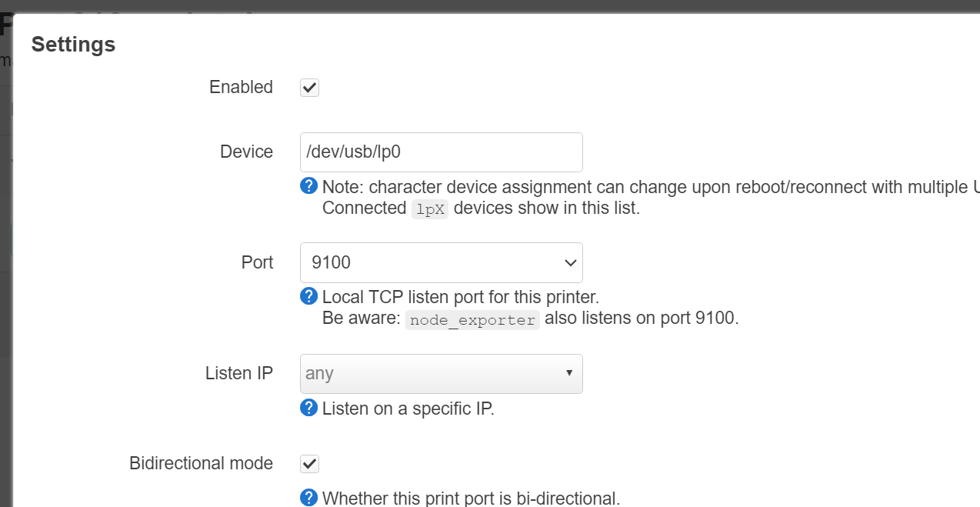This screenshot has height=507, width=980.
Task: Click the help icon under the Port field
Action: click(308, 296)
